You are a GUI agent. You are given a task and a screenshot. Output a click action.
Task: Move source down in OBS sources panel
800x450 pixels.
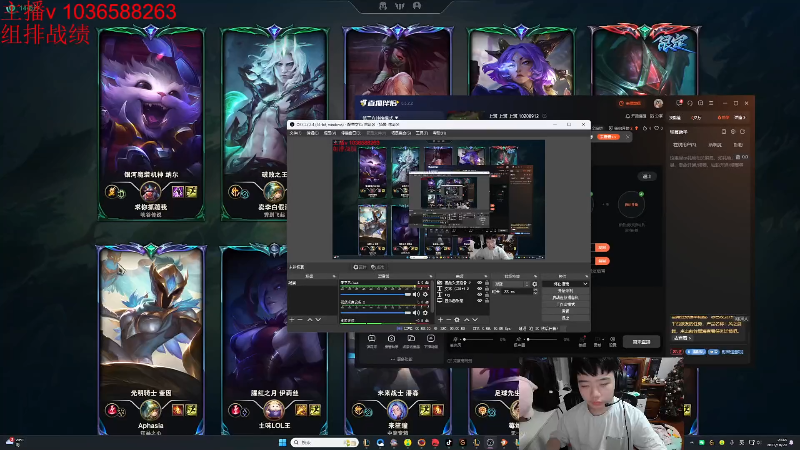point(474,320)
